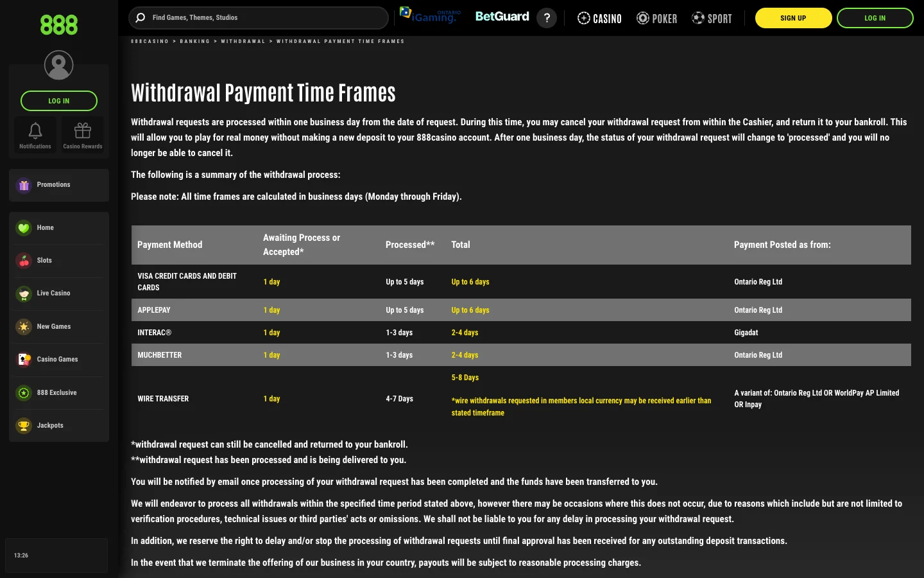924x578 pixels.
Task: Select the 13:26 clock in sidebar
Action: (x=21, y=556)
